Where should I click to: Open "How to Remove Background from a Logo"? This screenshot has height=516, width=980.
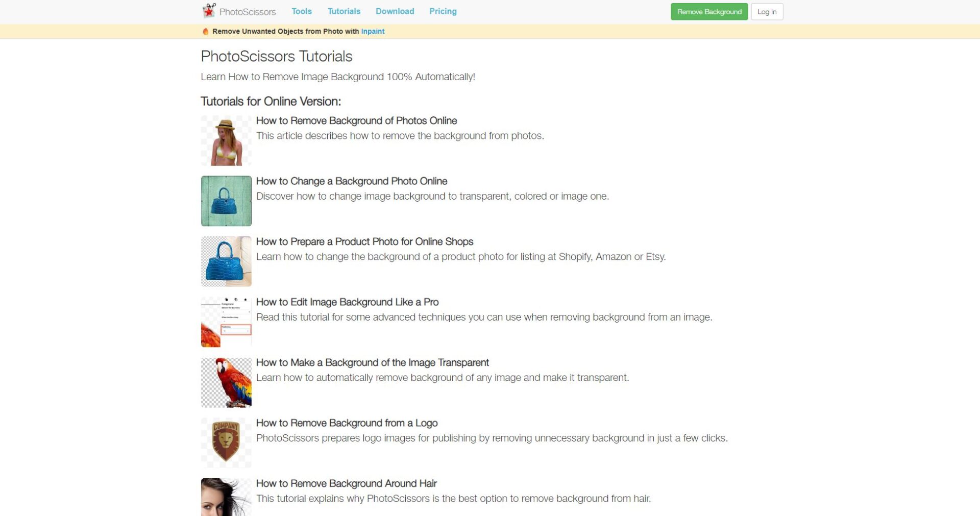click(347, 423)
